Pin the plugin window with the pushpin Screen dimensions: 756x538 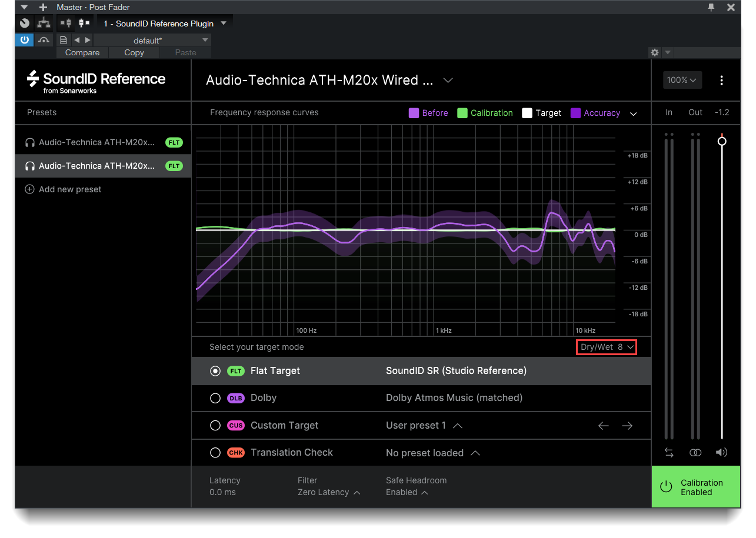click(x=711, y=7)
